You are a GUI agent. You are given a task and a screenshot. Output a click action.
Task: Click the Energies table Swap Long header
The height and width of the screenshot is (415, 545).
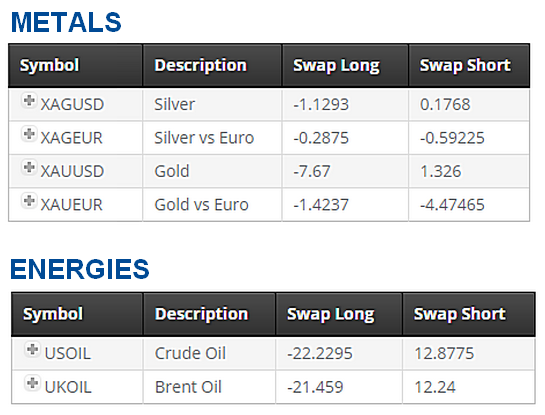(339, 314)
